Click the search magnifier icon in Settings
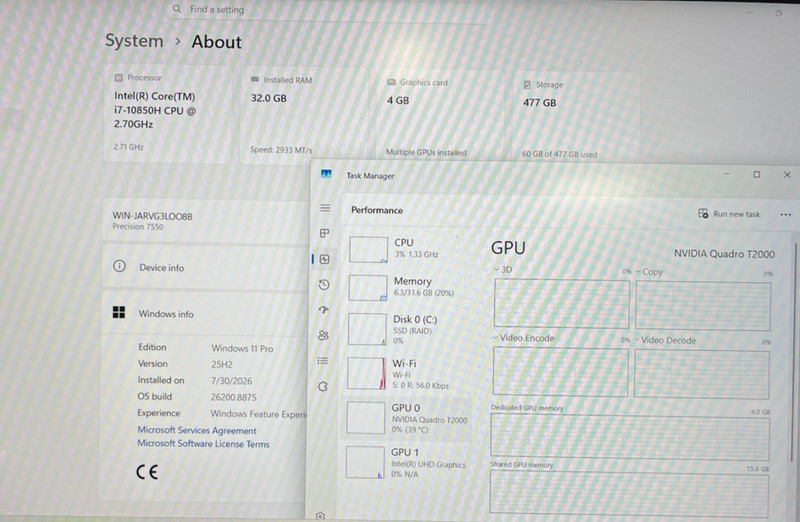800x522 pixels. pos(177,9)
